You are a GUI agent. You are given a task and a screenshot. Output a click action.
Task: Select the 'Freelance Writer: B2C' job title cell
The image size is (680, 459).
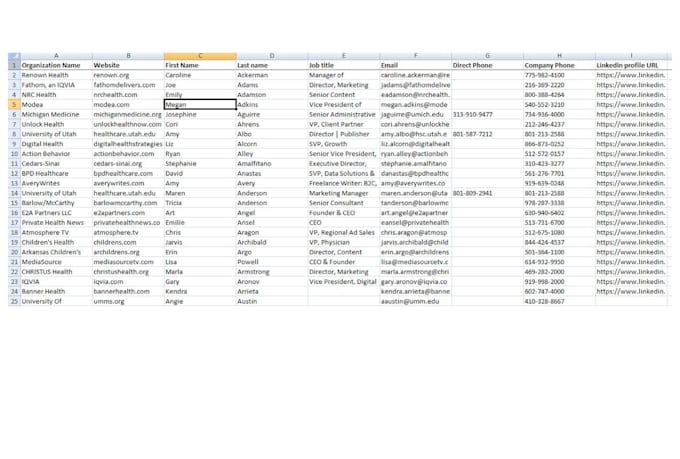(x=344, y=183)
